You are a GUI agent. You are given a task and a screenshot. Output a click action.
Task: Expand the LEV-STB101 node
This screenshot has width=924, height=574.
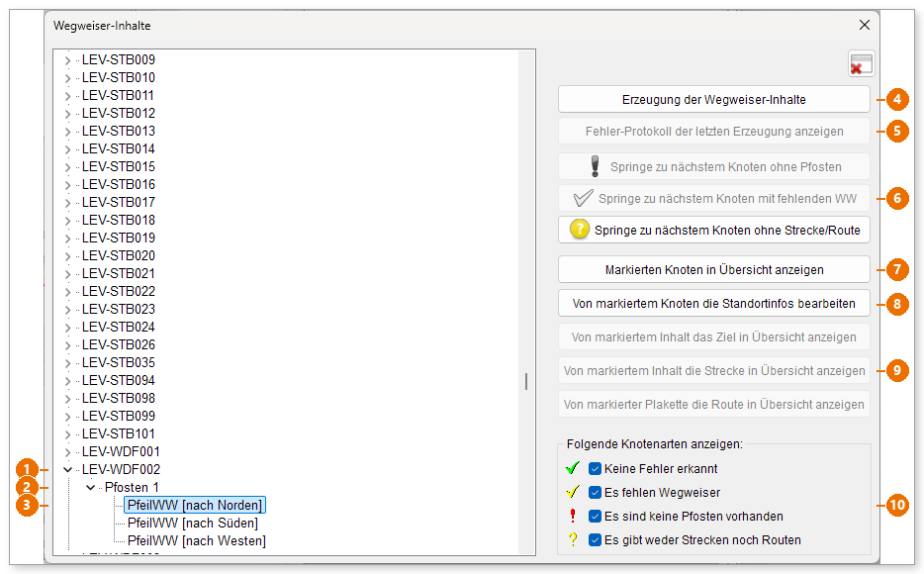click(x=68, y=434)
